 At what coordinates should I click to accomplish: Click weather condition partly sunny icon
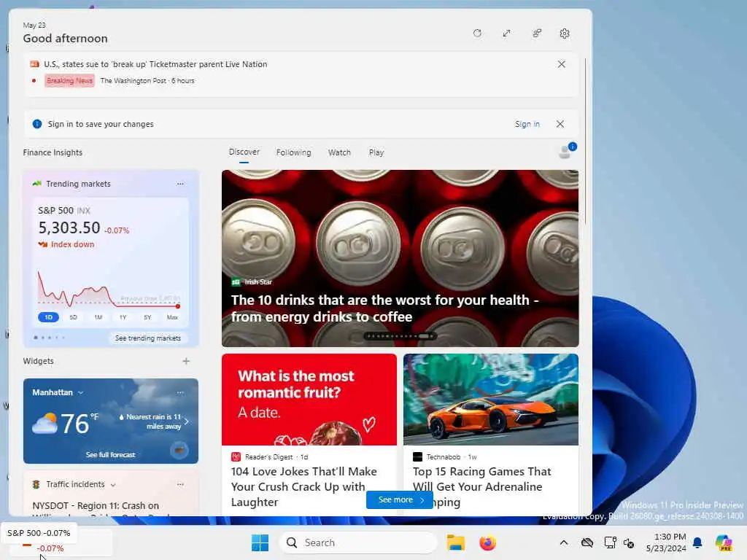coord(44,424)
